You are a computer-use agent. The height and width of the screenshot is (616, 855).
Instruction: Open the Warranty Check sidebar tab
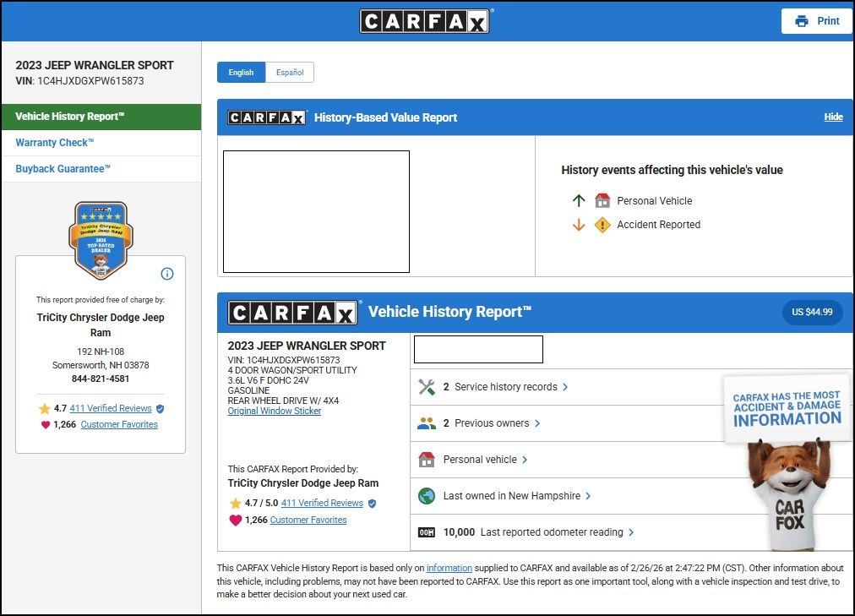pos(55,143)
